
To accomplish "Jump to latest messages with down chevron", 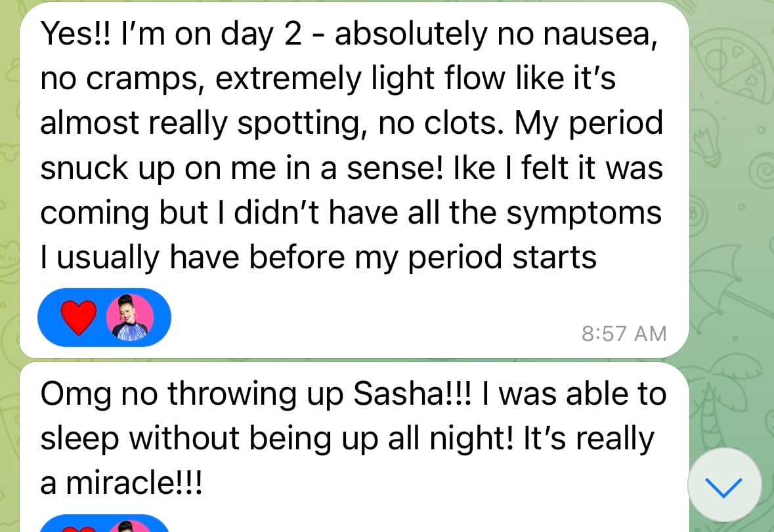I will [724, 486].
